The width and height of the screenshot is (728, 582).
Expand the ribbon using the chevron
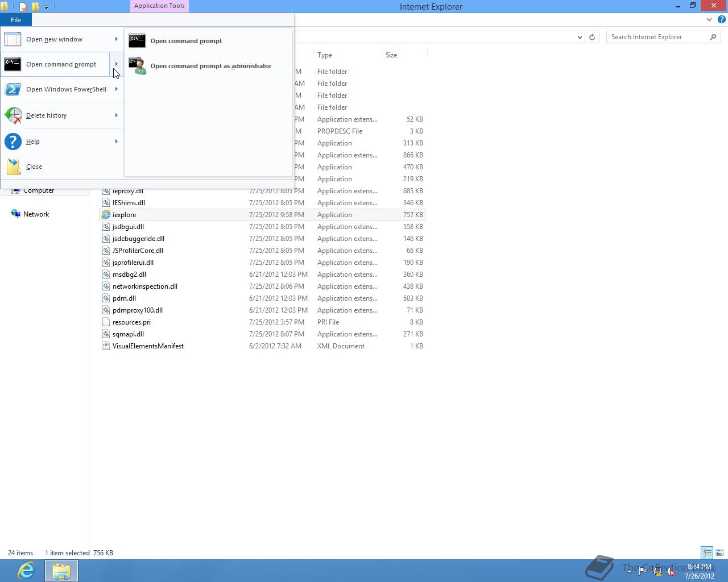[709, 20]
